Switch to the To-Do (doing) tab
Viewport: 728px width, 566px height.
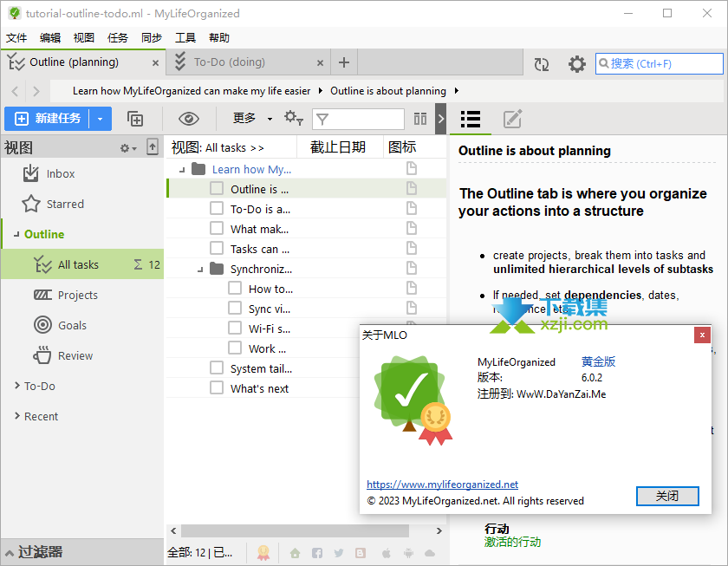click(x=249, y=62)
